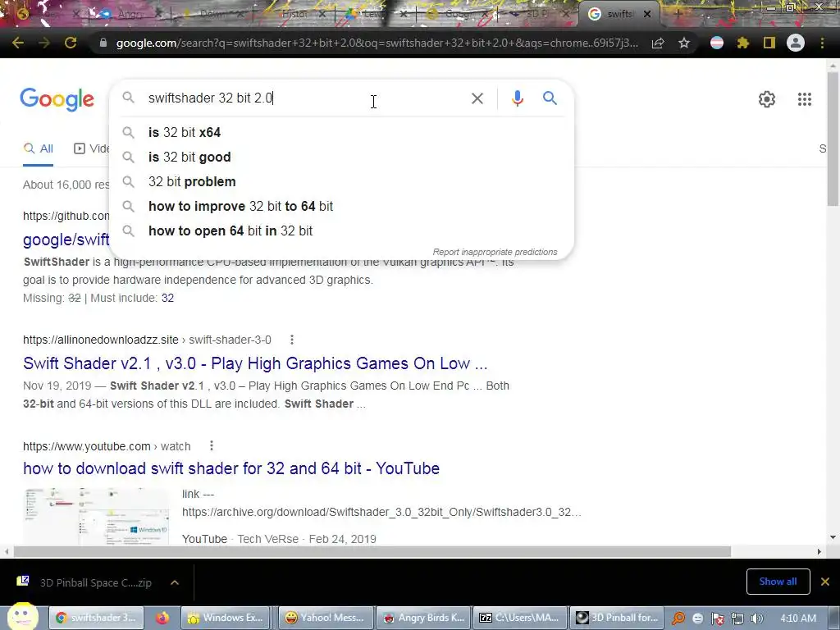Bookmark this page with the star
Viewport: 840px width, 630px height.
(x=684, y=43)
